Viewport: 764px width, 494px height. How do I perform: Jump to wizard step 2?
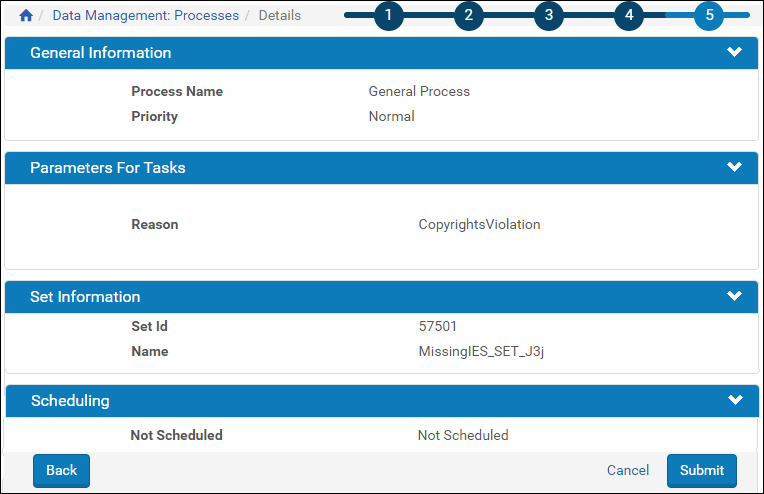pos(468,15)
